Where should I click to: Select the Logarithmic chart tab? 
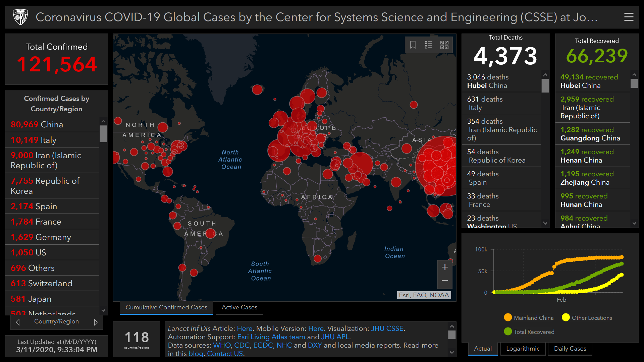pos(523,349)
